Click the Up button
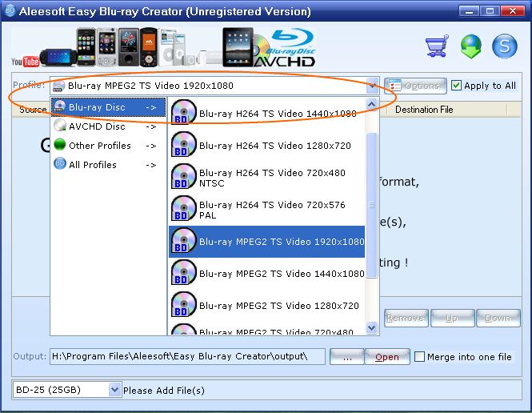The image size is (532, 413). point(452,318)
